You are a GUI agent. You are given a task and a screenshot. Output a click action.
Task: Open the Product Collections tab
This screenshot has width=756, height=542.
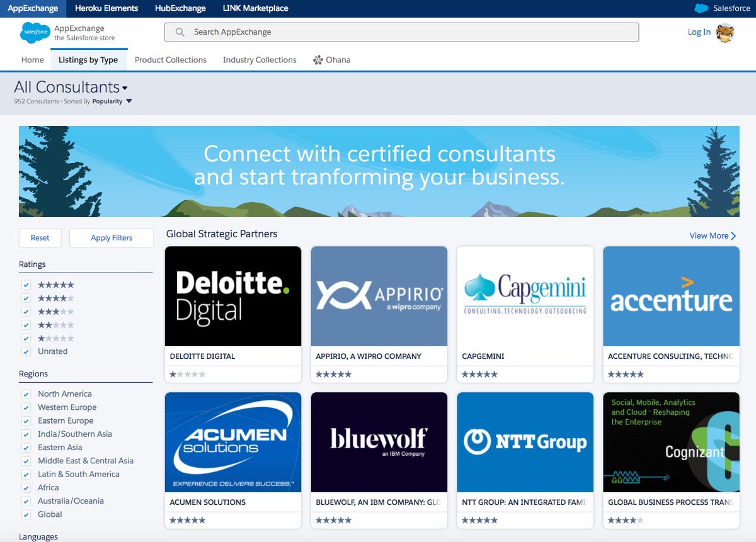point(171,60)
